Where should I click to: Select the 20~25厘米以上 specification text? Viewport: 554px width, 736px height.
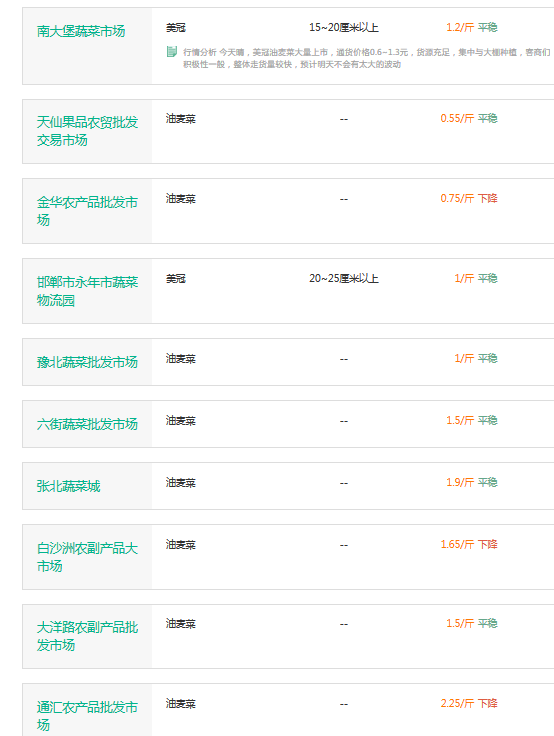click(x=344, y=278)
